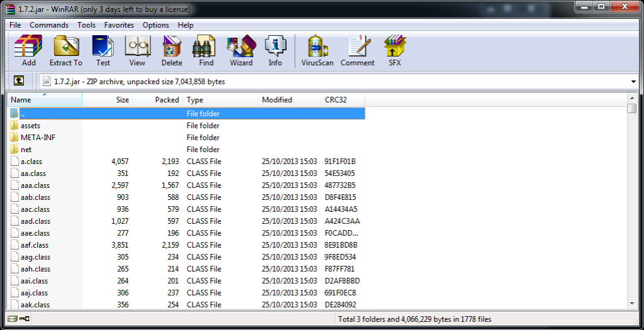Select the aaj.class file name
The image size is (644, 330).
point(34,293)
